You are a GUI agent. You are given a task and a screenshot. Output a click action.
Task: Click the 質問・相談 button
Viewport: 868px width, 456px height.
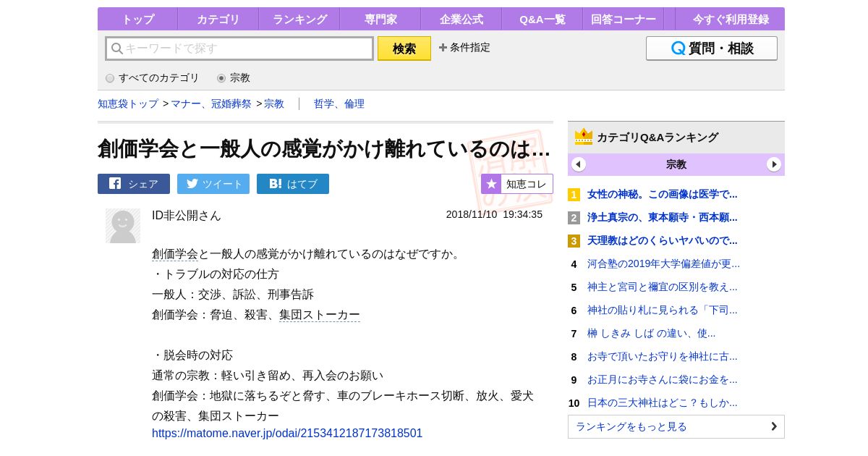tap(712, 48)
